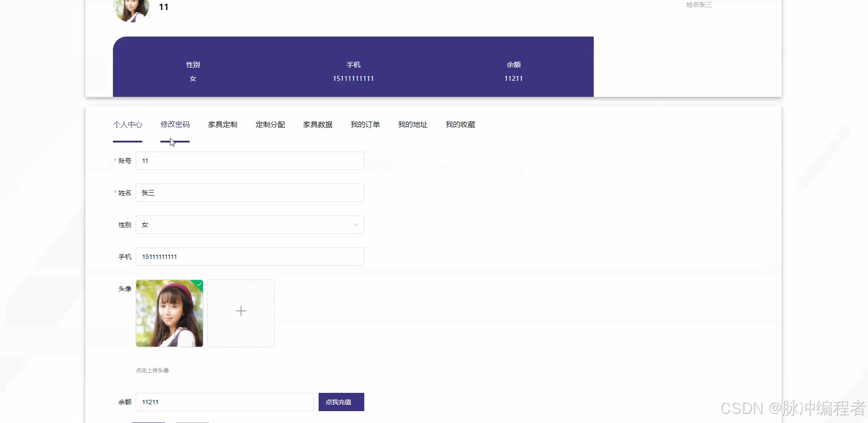Expand the 性别 dropdown

250,225
